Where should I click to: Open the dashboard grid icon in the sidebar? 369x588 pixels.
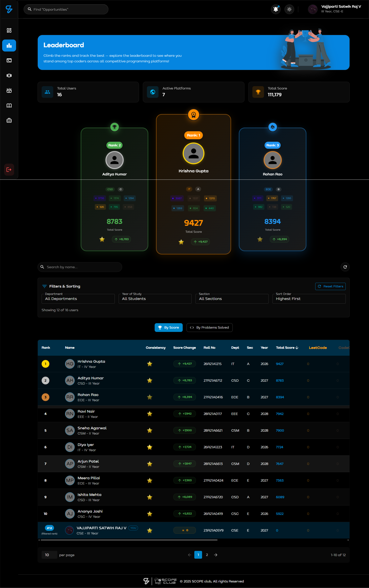click(9, 30)
